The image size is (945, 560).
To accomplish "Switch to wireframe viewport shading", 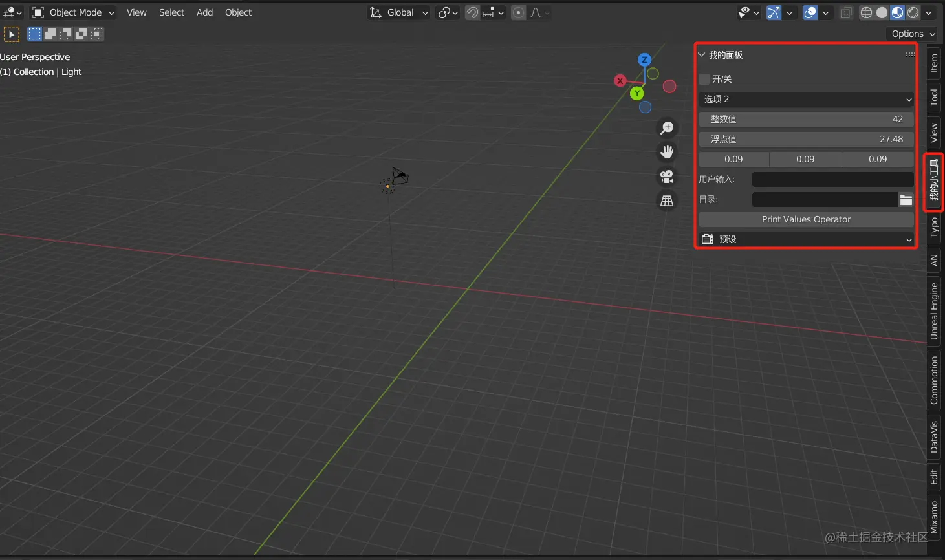I will tap(867, 12).
